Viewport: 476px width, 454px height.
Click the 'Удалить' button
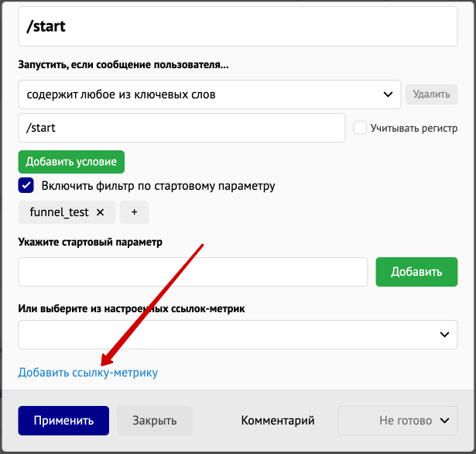[x=431, y=95]
